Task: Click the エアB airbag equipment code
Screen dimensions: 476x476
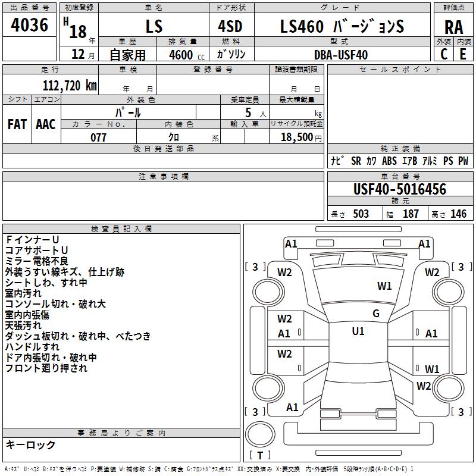Action: (409, 161)
